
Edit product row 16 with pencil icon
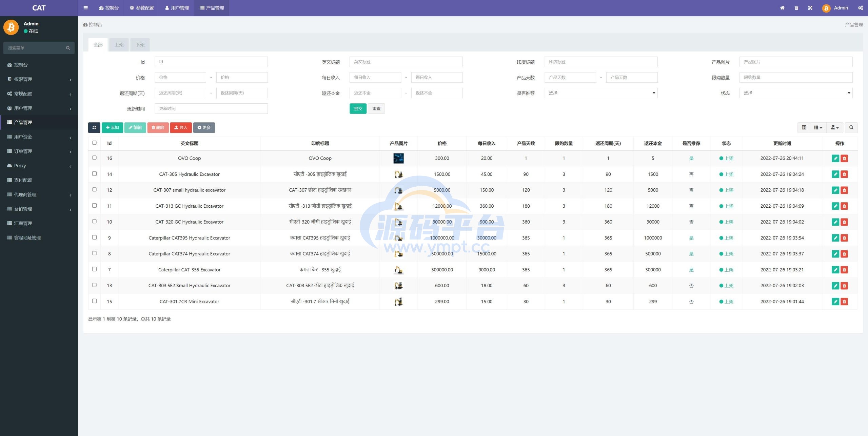pyautogui.click(x=835, y=158)
